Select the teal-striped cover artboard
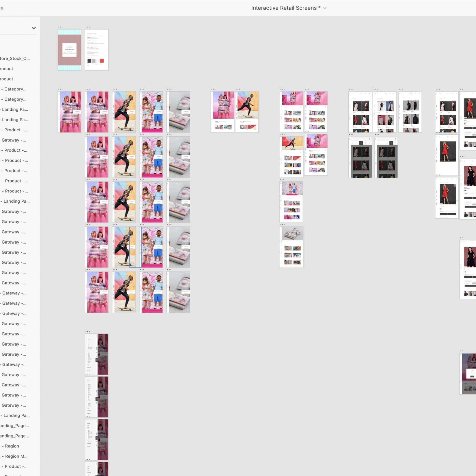The height and width of the screenshot is (476, 476). 69,50
